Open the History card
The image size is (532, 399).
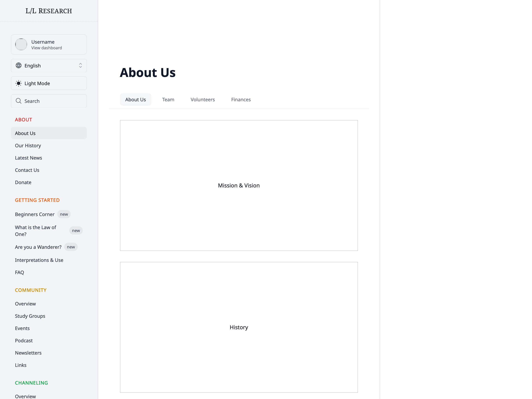click(239, 327)
